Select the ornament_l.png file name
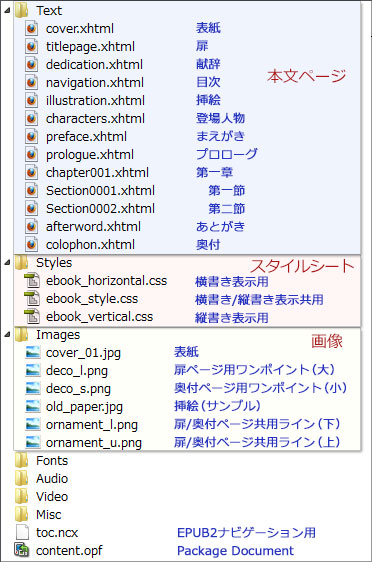 point(92,425)
